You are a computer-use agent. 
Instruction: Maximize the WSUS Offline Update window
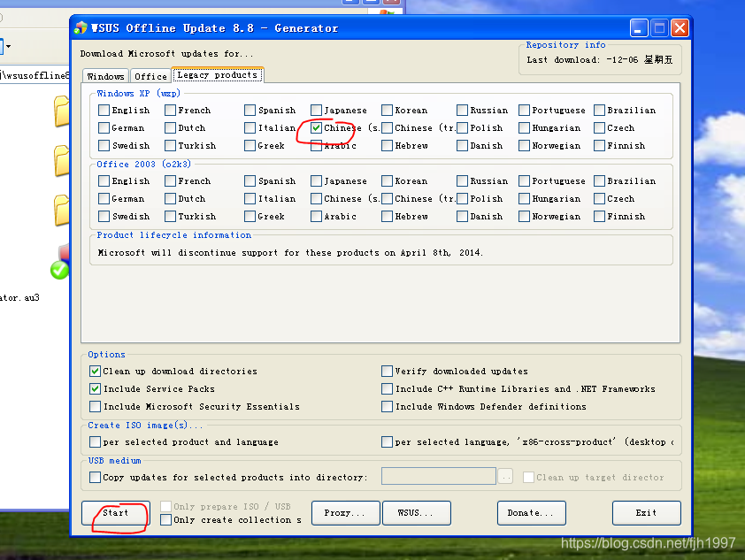coord(659,28)
